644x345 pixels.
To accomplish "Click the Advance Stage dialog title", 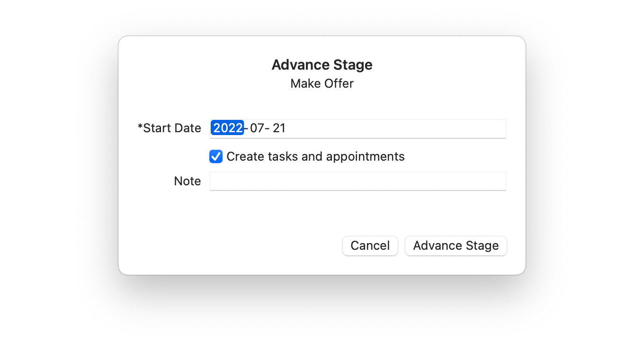I will click(x=322, y=64).
